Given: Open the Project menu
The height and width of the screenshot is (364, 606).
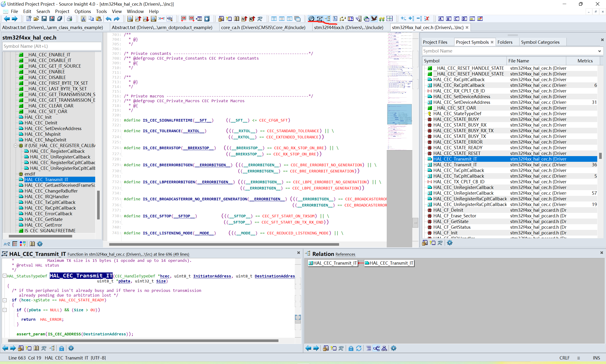Looking at the screenshot, I should click(62, 11).
